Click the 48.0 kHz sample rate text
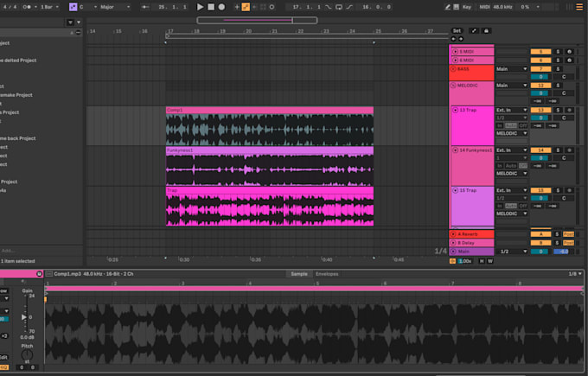588x376 pixels. [503, 7]
